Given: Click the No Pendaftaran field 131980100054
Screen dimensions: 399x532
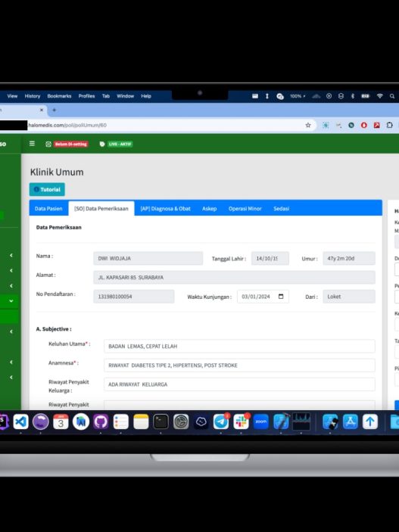Looking at the screenshot, I should (134, 297).
